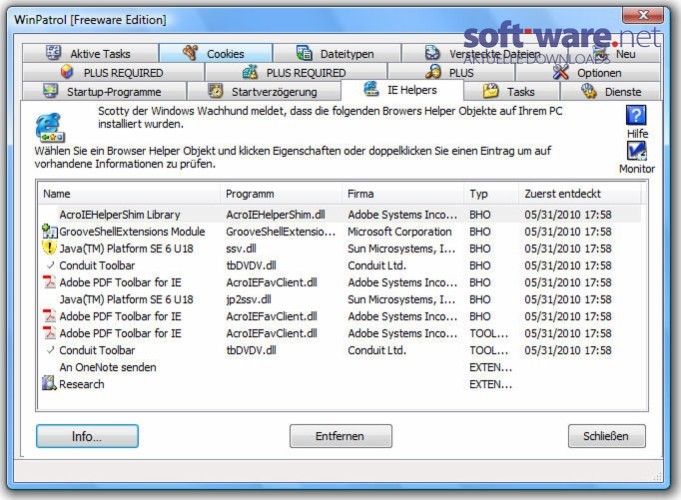681x500 pixels.
Task: Click the Info... button
Action: pyautogui.click(x=87, y=436)
